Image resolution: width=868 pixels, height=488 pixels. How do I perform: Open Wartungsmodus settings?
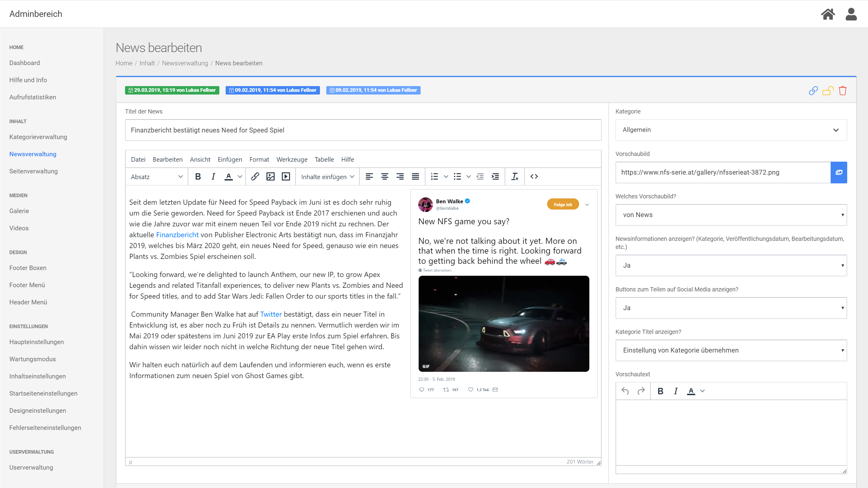click(32, 359)
